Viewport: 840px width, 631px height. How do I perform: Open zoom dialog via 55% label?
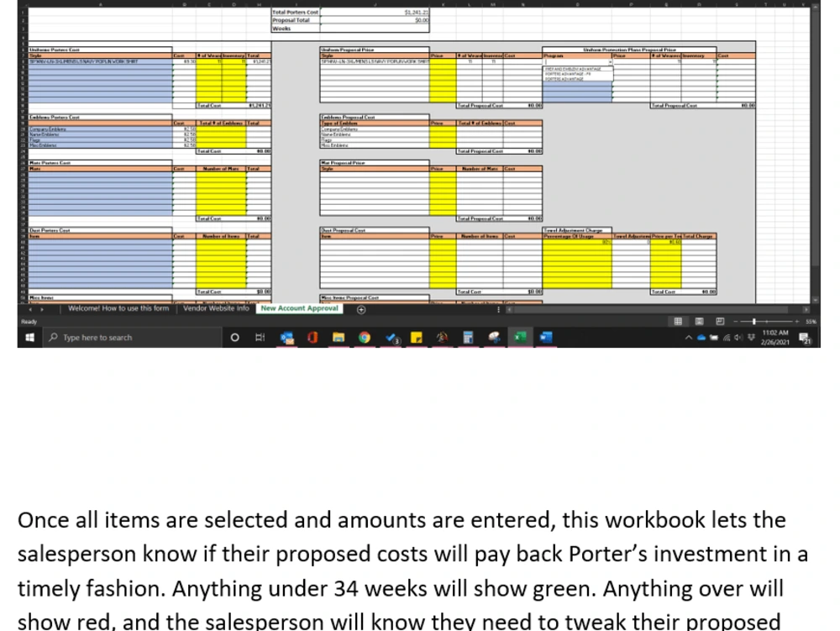click(811, 322)
